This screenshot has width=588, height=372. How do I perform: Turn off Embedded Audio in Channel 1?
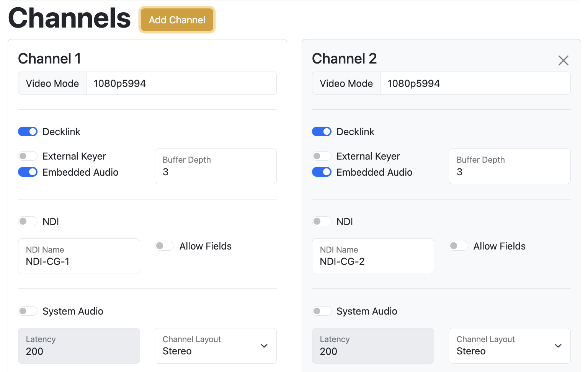click(x=28, y=172)
